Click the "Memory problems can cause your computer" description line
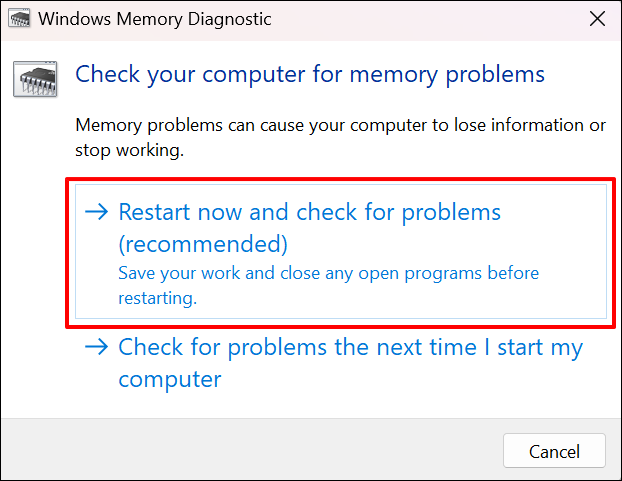This screenshot has height=481, width=622. (341, 126)
